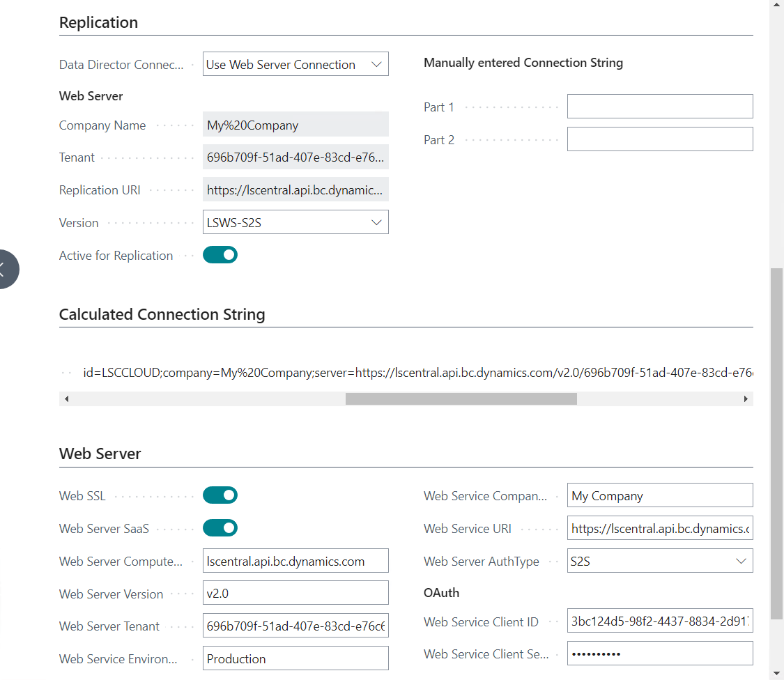784x680 pixels.
Task: Turn off Web Server SaaS switch
Action: coord(220,528)
